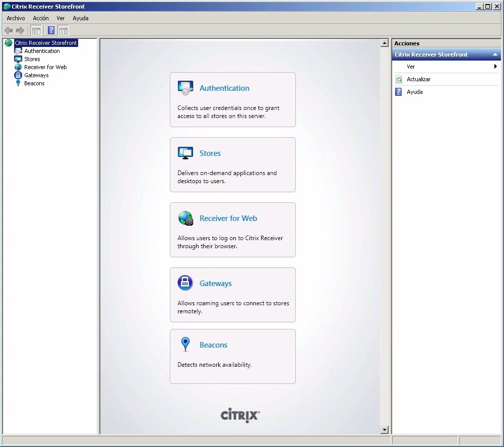Click the Gateways card padlock icon
The image size is (504, 447).
click(185, 283)
